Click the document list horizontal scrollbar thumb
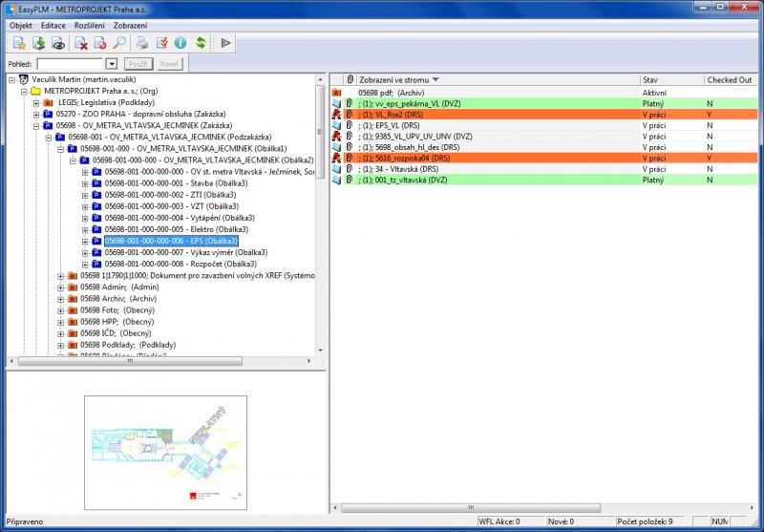764x532 pixels. [471, 507]
